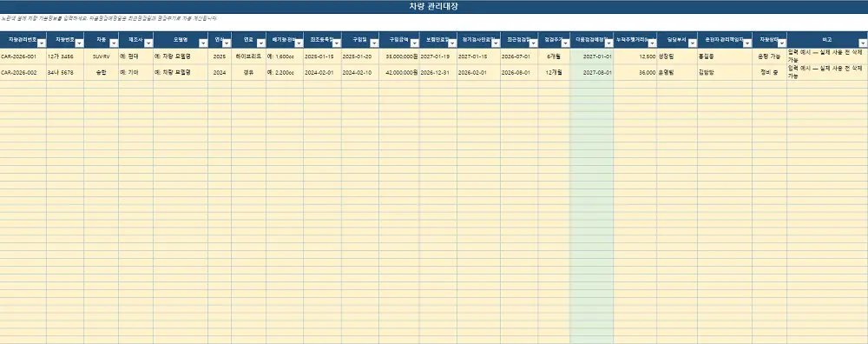
Task: Select the mileage cell 12,500
Action: click(x=635, y=56)
